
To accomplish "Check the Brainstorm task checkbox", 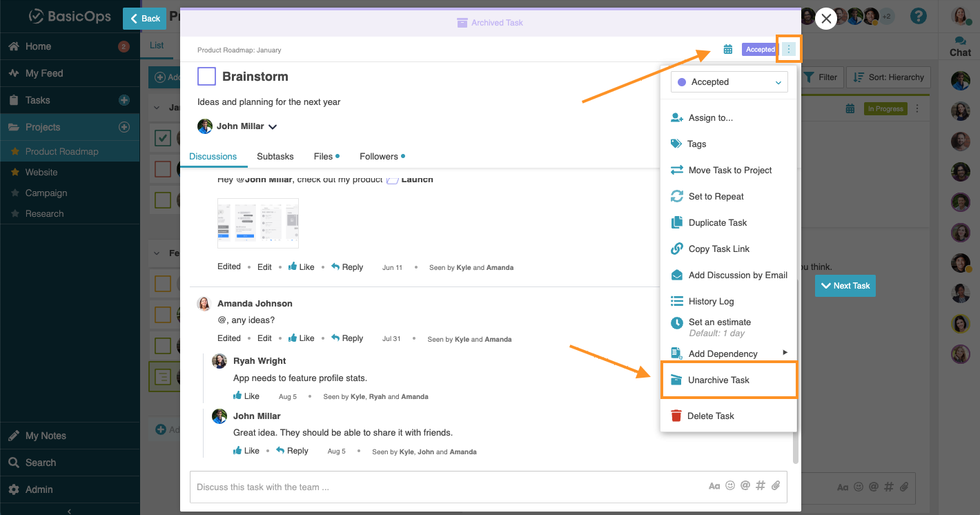I will [207, 77].
